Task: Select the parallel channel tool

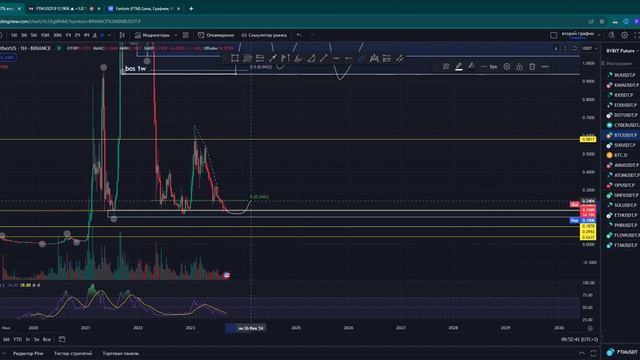Action: coord(400,58)
